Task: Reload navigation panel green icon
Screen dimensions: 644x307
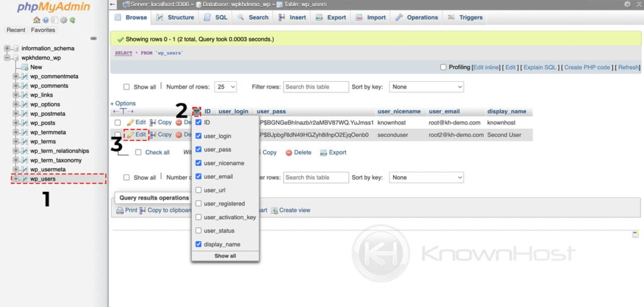Action: [72, 20]
